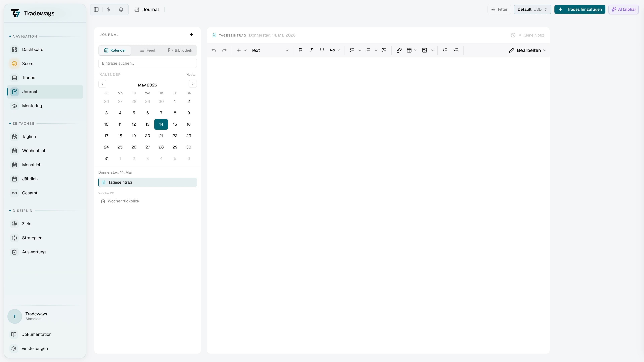Expand image options arrow
644x362 pixels.
[x=433, y=50]
